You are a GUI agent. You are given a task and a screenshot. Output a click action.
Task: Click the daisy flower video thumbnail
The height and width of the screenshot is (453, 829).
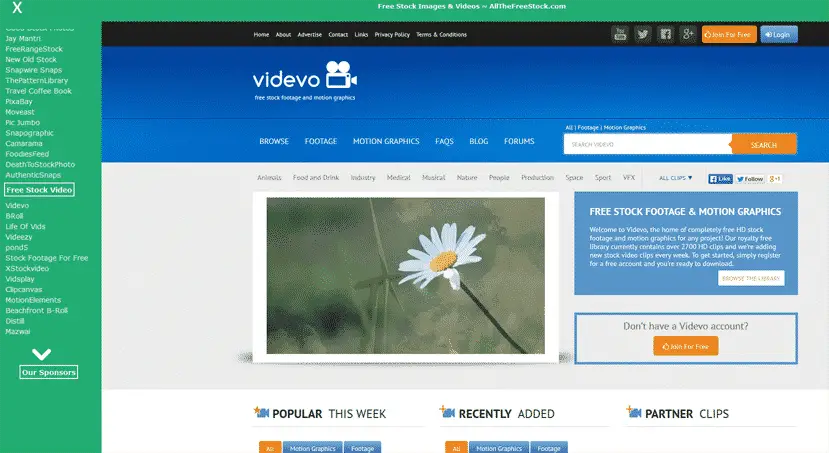[x=406, y=275]
